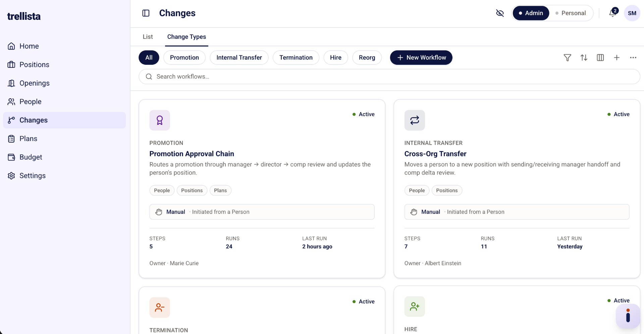Screen dimensions: 644x334
Task: Open Cross-Org Transfer workflow
Action: [x=435, y=154]
